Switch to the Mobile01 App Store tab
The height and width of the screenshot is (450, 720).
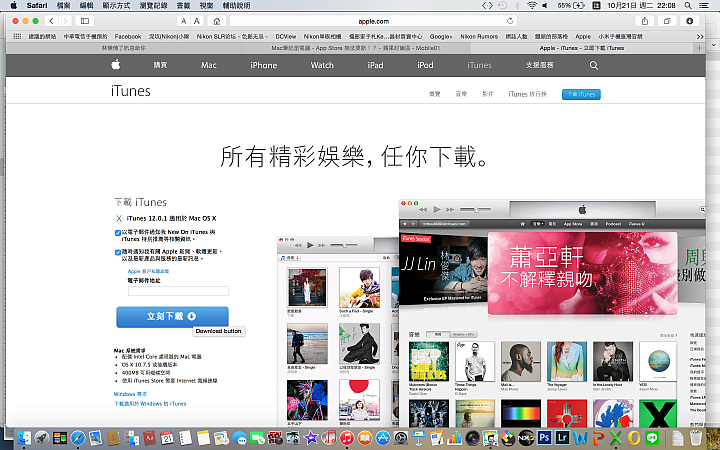coord(356,48)
